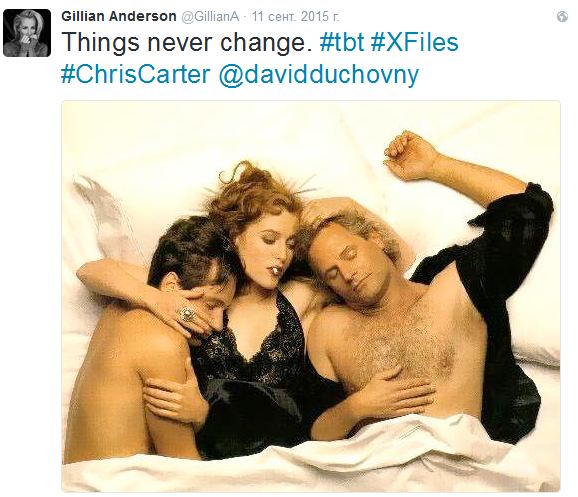Image resolution: width=578 pixels, height=497 pixels.
Task: Follow the #tbt hashtag
Action: (x=342, y=42)
